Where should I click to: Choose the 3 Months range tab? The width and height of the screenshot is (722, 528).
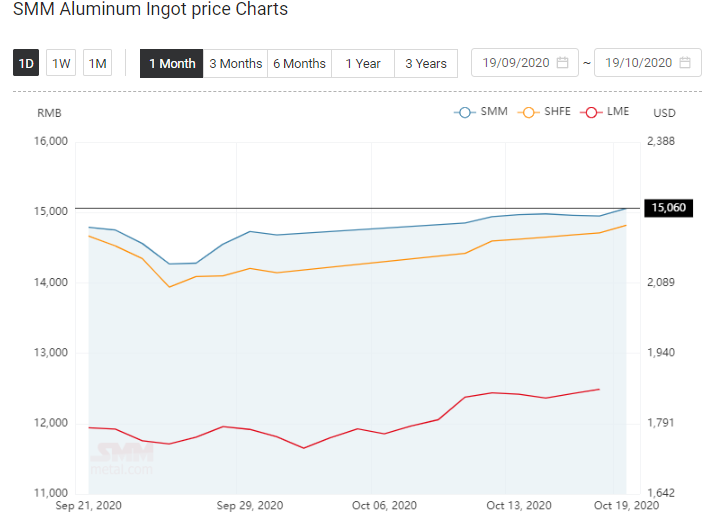(235, 63)
